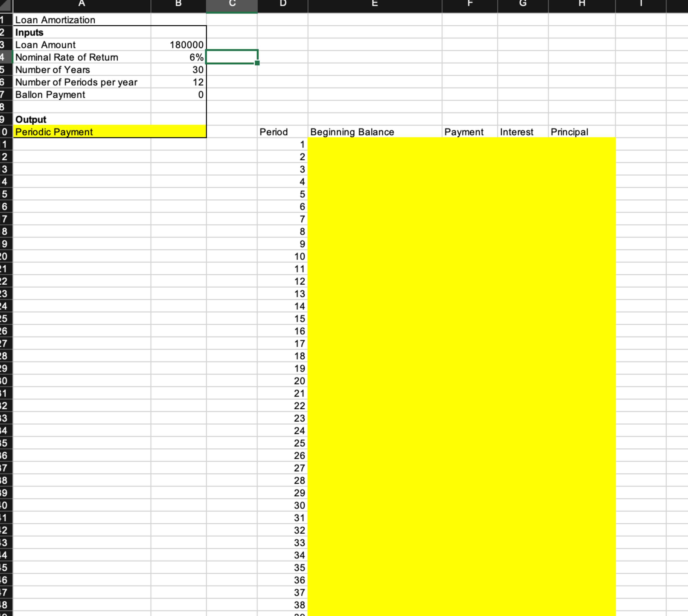Viewport: 688px width, 616px height.
Task: Select the value 12 periods per year in B6
Action: click(178, 82)
